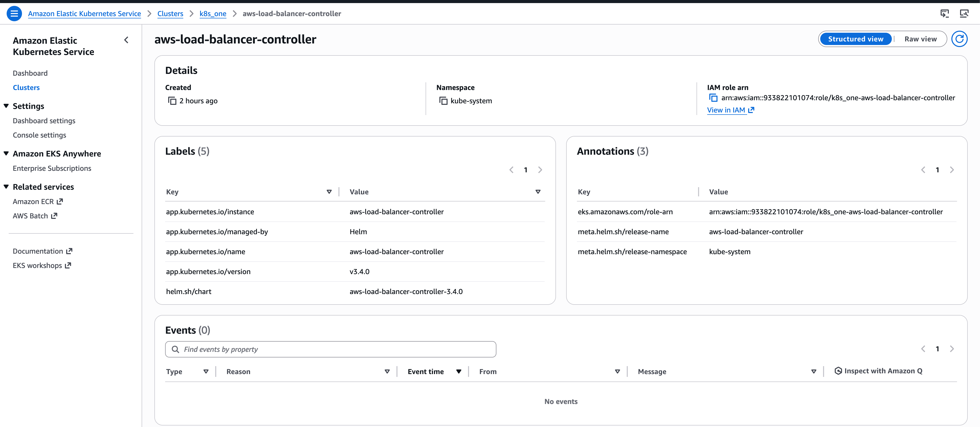Open Clusters in the sidebar
Screen dimensions: 980x427
click(x=26, y=87)
